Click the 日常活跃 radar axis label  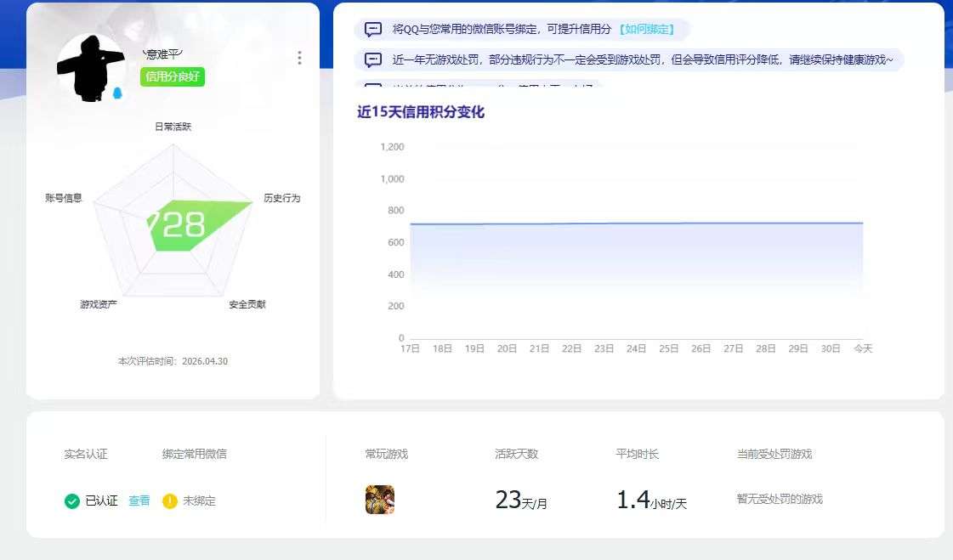(173, 127)
